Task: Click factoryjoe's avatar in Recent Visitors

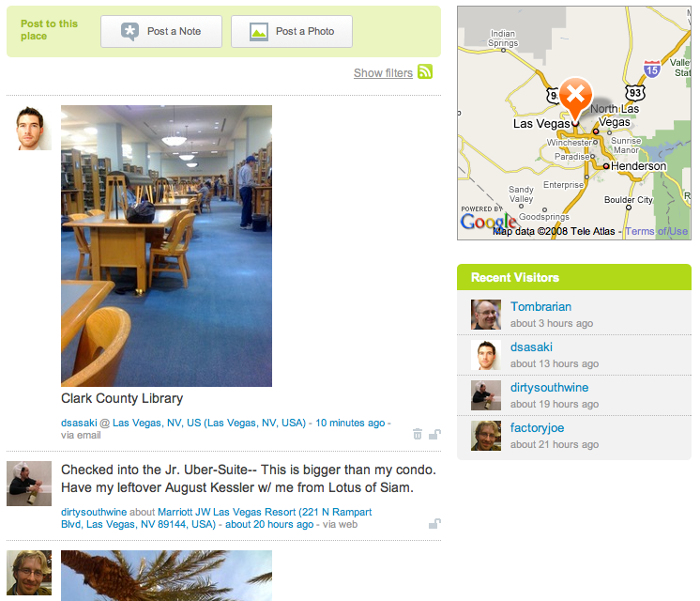Action: pyautogui.click(x=486, y=436)
